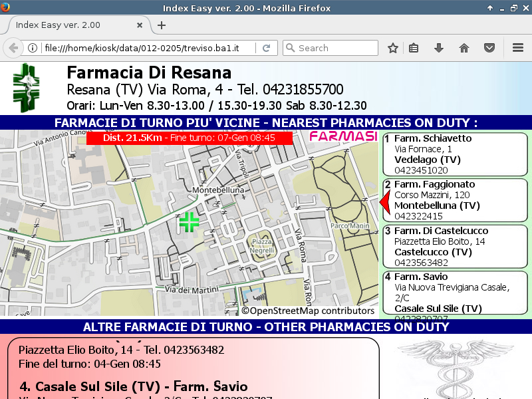Open the Firefox hamburger menu
The width and height of the screenshot is (532, 399).
pos(518,48)
